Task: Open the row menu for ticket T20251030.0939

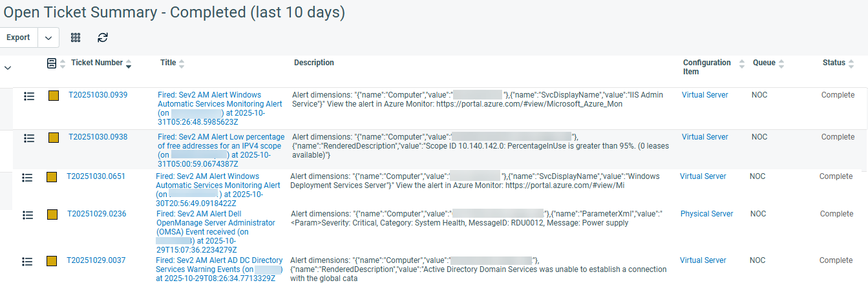Action: (28, 96)
